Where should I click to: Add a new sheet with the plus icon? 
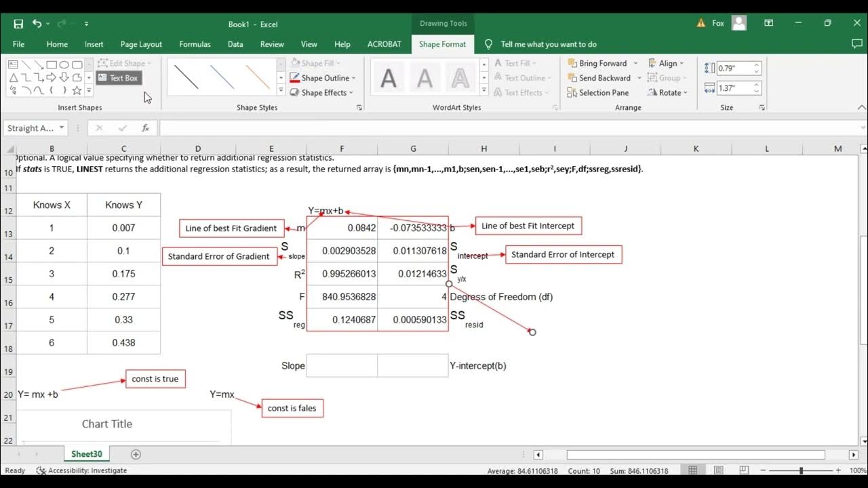[136, 454]
